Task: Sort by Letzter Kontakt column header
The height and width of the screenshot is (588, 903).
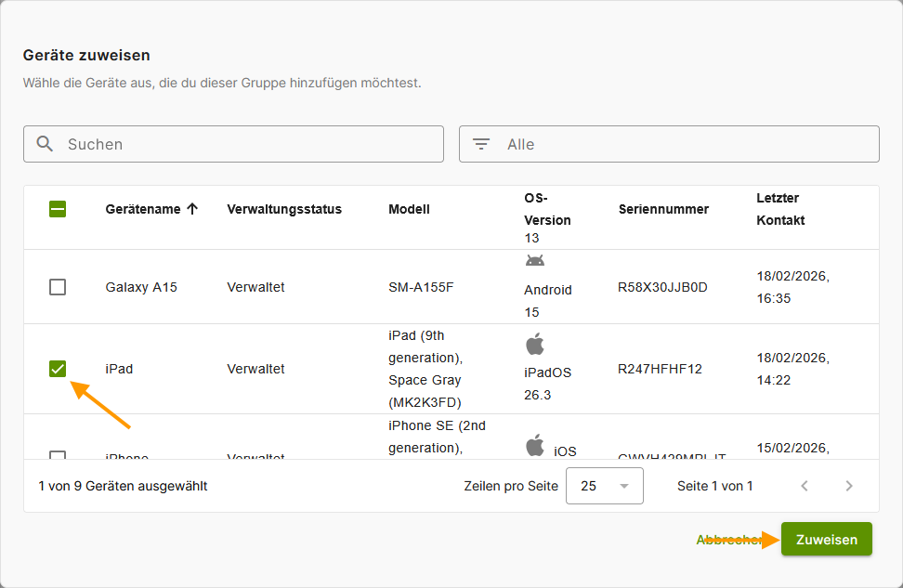Action: tap(780, 209)
